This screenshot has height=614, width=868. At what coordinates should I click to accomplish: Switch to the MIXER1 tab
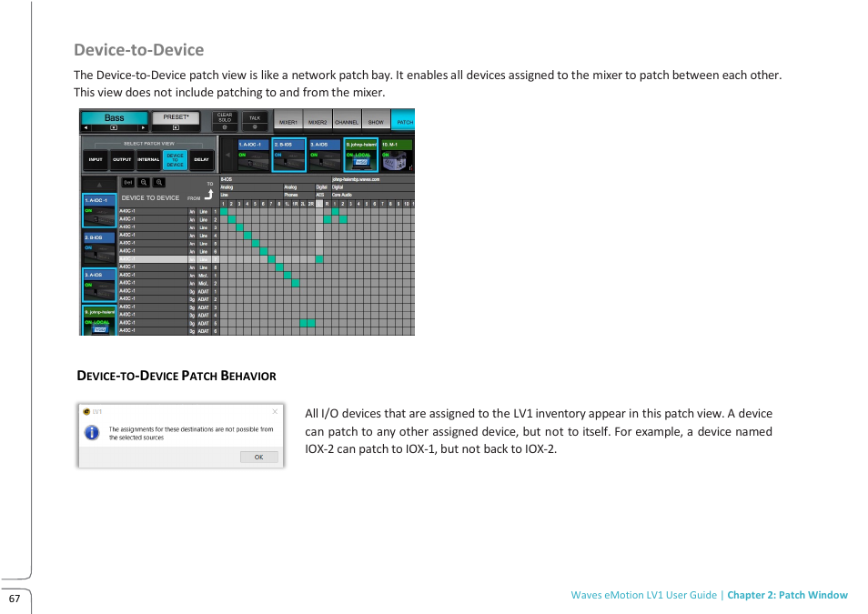click(288, 121)
